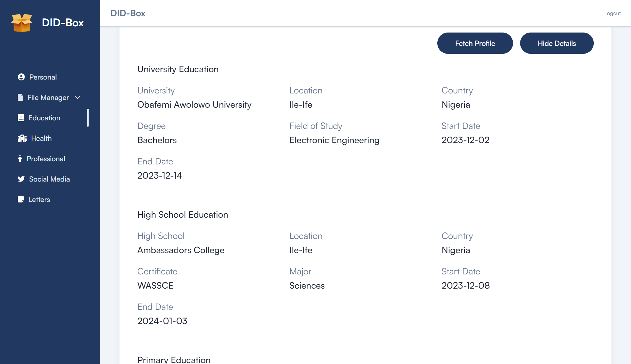Click the Education book icon
The width and height of the screenshot is (631, 364).
click(x=21, y=118)
